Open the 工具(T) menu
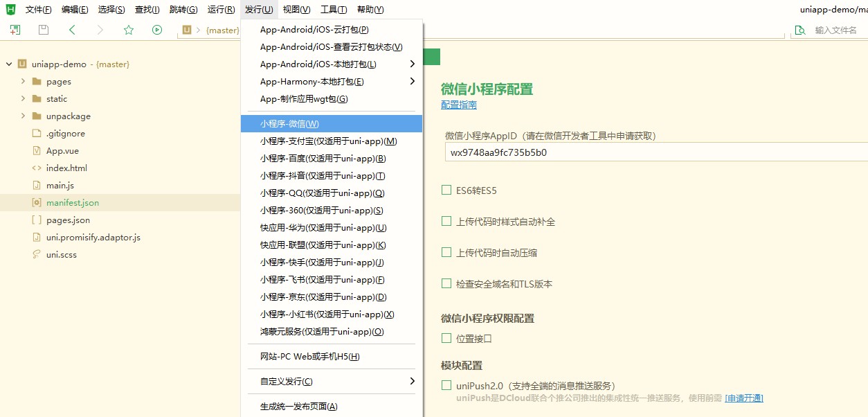Image resolution: width=868 pixels, height=417 pixels. click(334, 10)
